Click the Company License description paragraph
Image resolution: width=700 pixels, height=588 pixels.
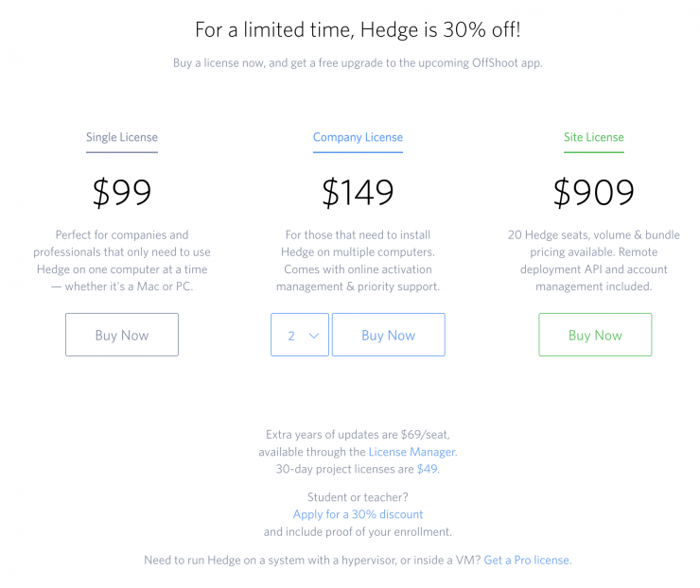358,260
